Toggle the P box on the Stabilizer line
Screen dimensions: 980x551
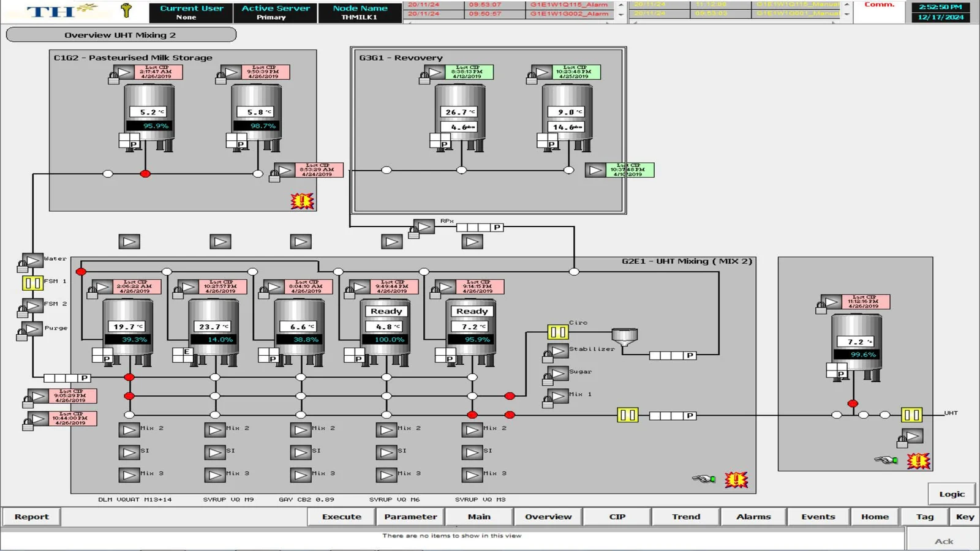[690, 355]
